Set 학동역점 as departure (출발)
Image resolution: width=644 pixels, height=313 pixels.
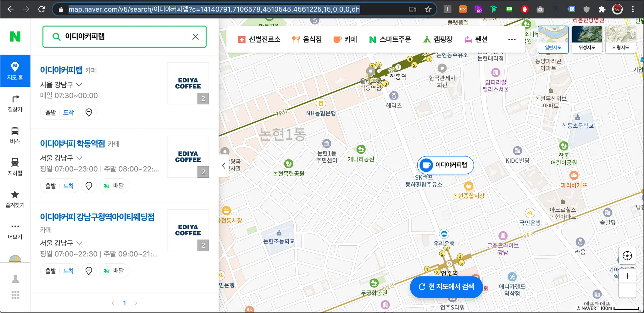[x=51, y=186]
